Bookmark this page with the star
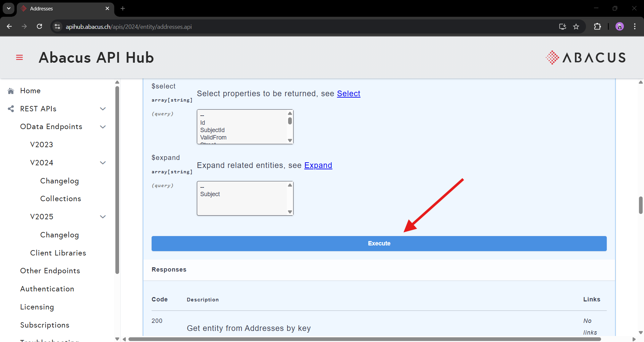Viewport: 644px width, 342px height. [x=576, y=26]
